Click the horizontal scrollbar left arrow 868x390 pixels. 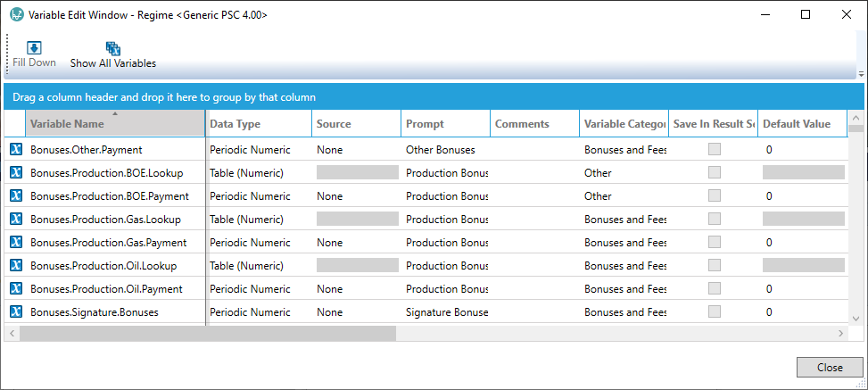coord(11,333)
